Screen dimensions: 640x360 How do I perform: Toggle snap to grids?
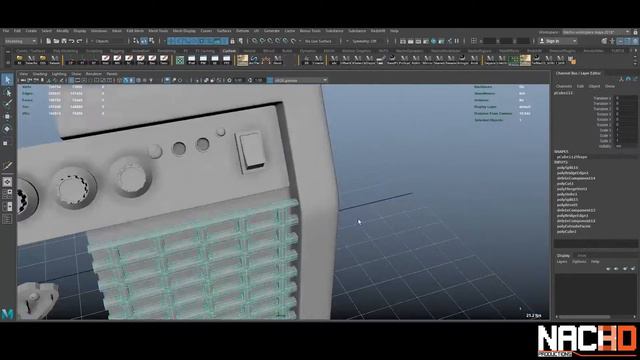(x=254, y=41)
